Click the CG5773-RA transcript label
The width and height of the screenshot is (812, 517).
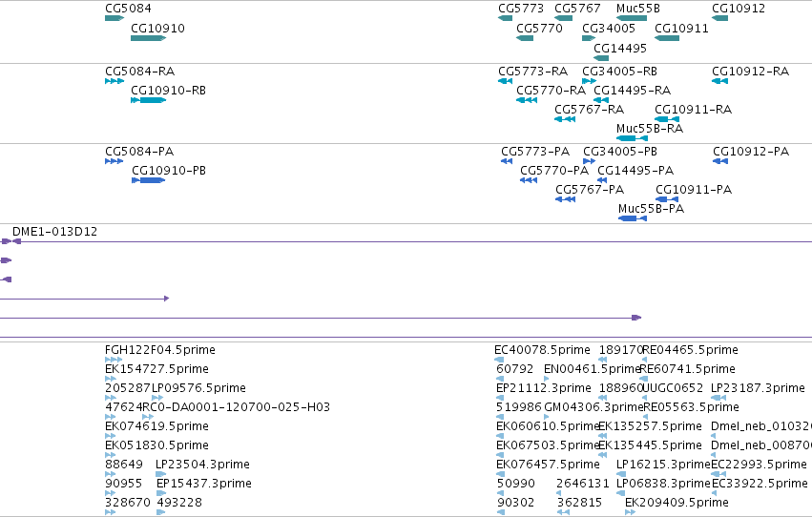(x=532, y=72)
